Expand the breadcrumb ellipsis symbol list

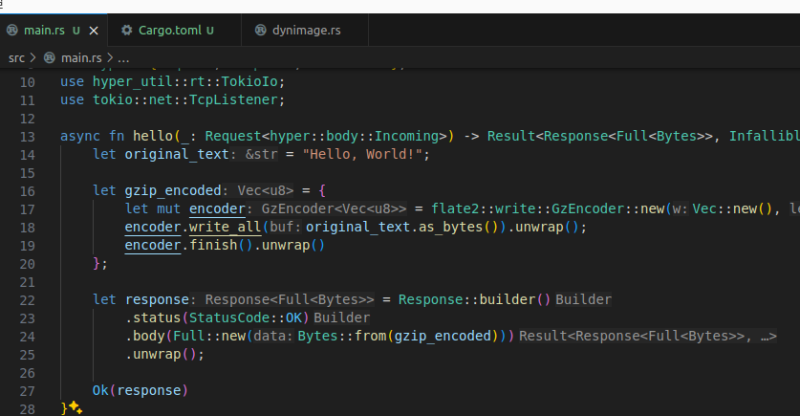point(124,58)
